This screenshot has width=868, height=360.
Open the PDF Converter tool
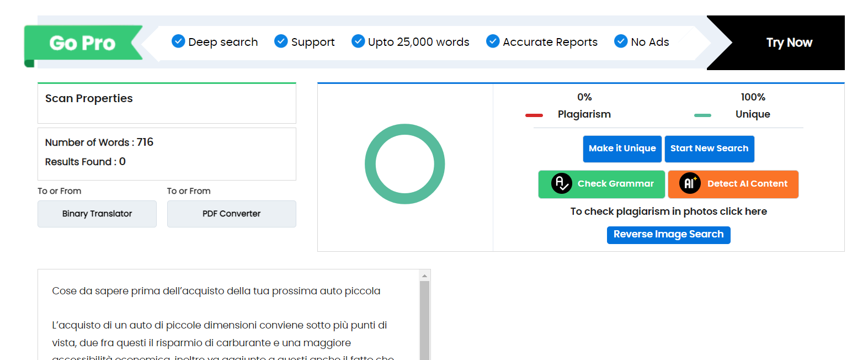point(231,214)
